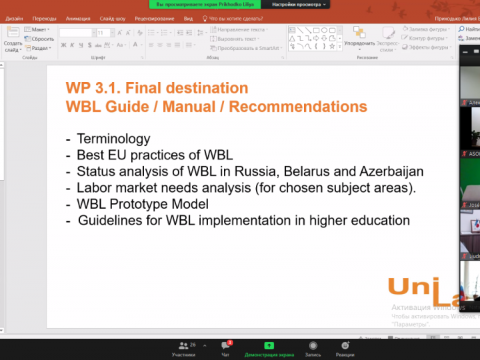Open Zoom Participants panel (Участники)
This screenshot has height=360, width=480.
tap(184, 349)
